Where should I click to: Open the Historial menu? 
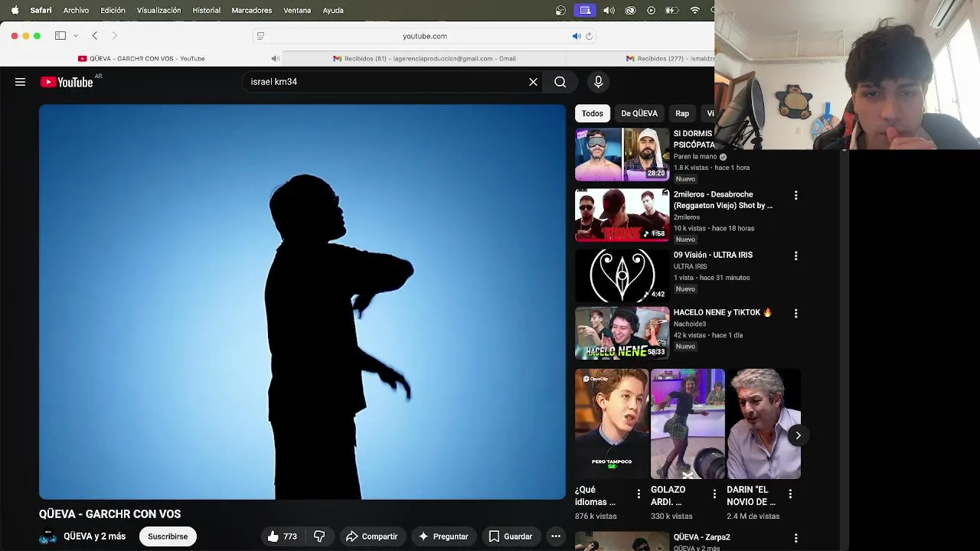click(x=206, y=10)
